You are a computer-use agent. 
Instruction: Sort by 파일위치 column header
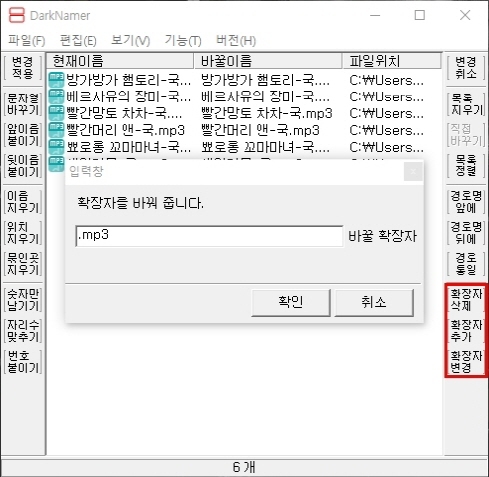[391, 61]
